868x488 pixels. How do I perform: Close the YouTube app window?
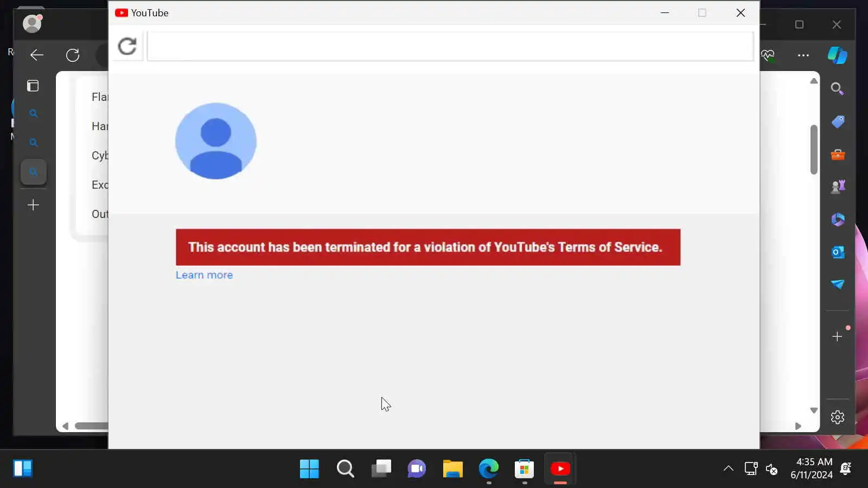[x=741, y=12]
